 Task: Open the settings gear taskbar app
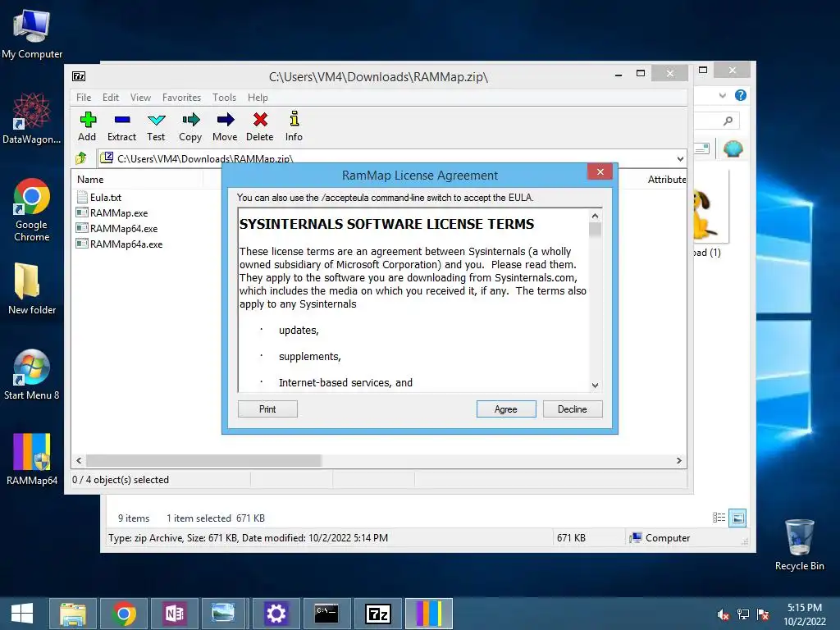[276, 614]
